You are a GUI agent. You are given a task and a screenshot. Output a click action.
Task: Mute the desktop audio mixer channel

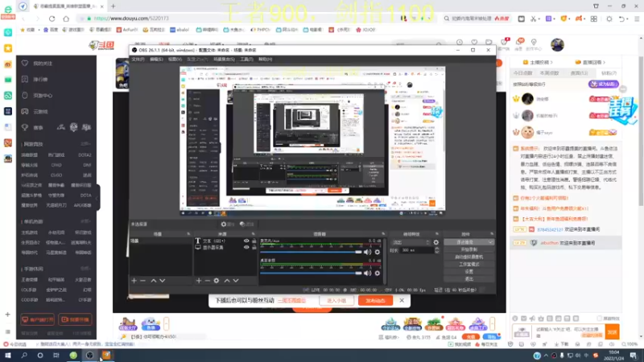click(x=368, y=273)
